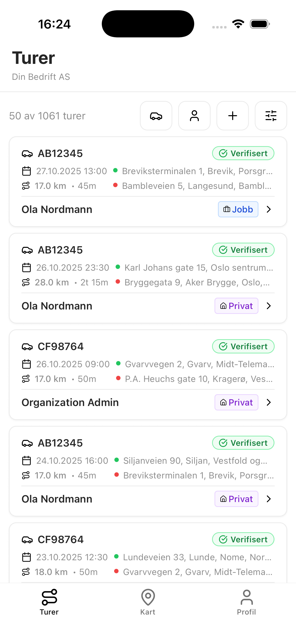Open the vehicle filter car icon
This screenshot has height=644, width=296.
click(156, 116)
